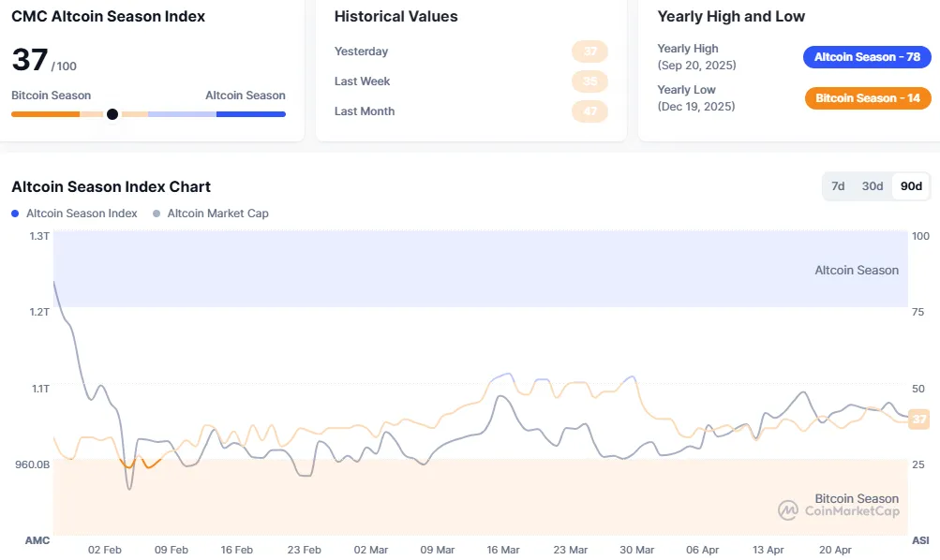Click the Altcoin Season zone label in chart
Screen dimensions: 940x560
click(x=856, y=270)
